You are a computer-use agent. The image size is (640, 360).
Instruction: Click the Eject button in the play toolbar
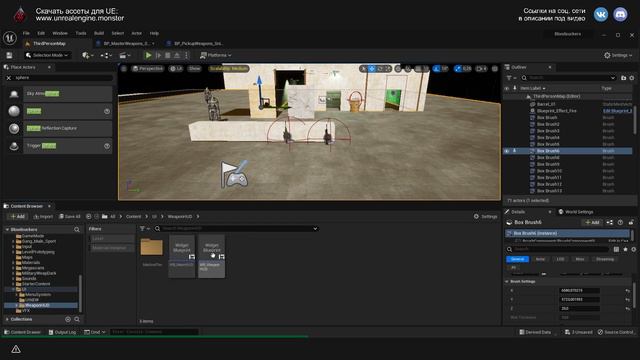(x=177, y=55)
